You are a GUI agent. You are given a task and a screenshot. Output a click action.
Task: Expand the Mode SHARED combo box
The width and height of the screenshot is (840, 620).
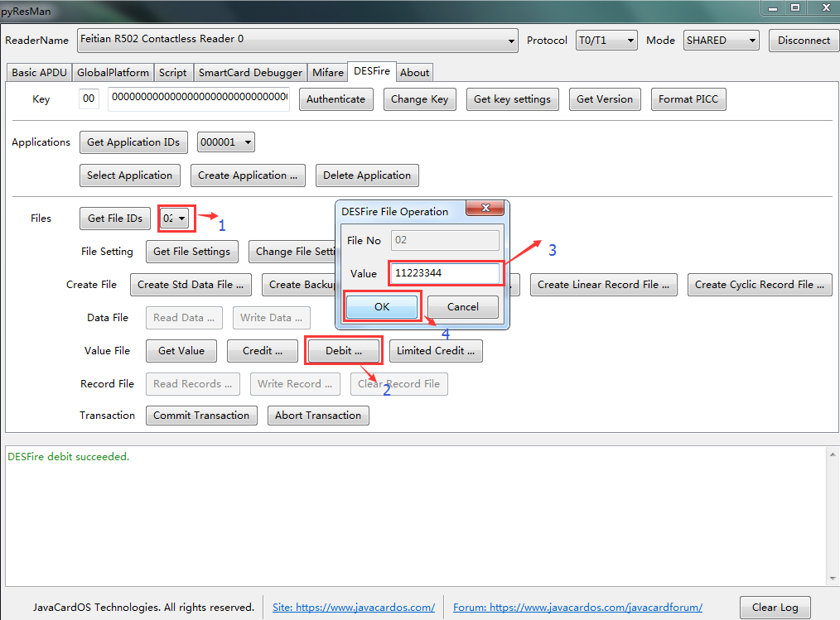click(721, 41)
